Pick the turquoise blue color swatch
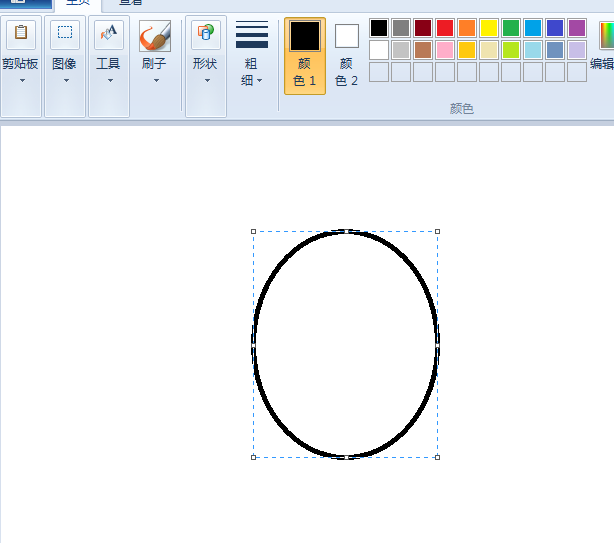The width and height of the screenshot is (614, 543). click(533, 28)
